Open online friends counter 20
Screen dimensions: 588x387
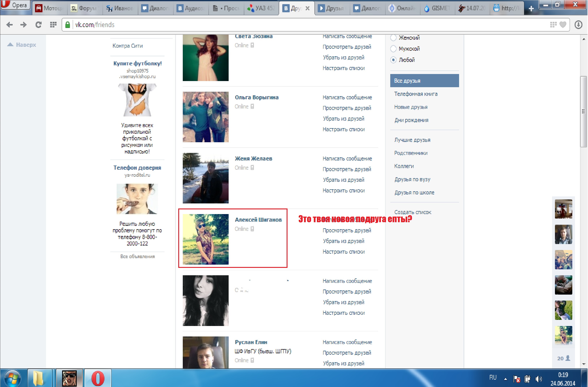click(563, 358)
